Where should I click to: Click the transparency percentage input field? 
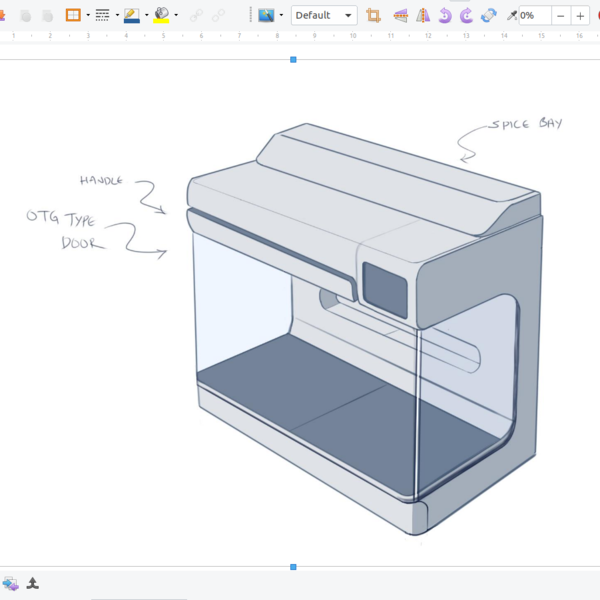pyautogui.click(x=534, y=15)
